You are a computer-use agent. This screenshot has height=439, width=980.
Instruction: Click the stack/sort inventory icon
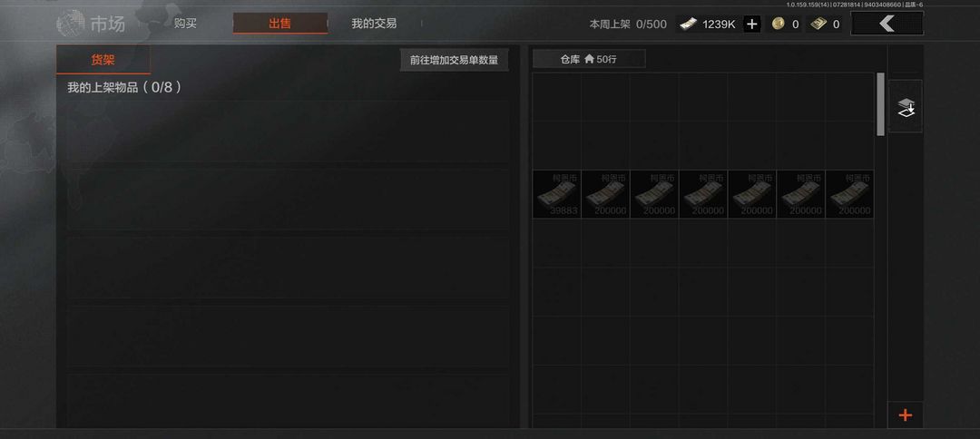pos(906,106)
